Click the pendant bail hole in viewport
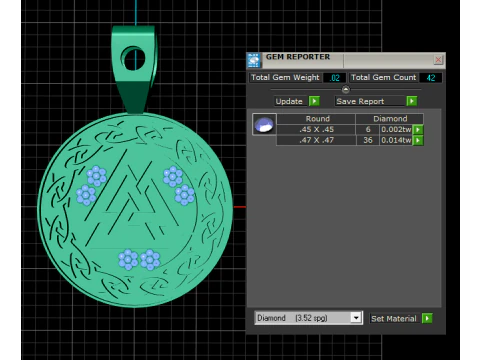Screen dimensions: 480x360 [x=134, y=58]
